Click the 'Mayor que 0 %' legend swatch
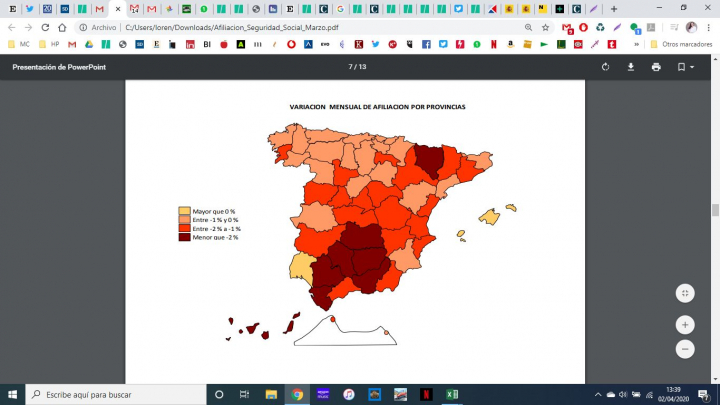 point(184,211)
